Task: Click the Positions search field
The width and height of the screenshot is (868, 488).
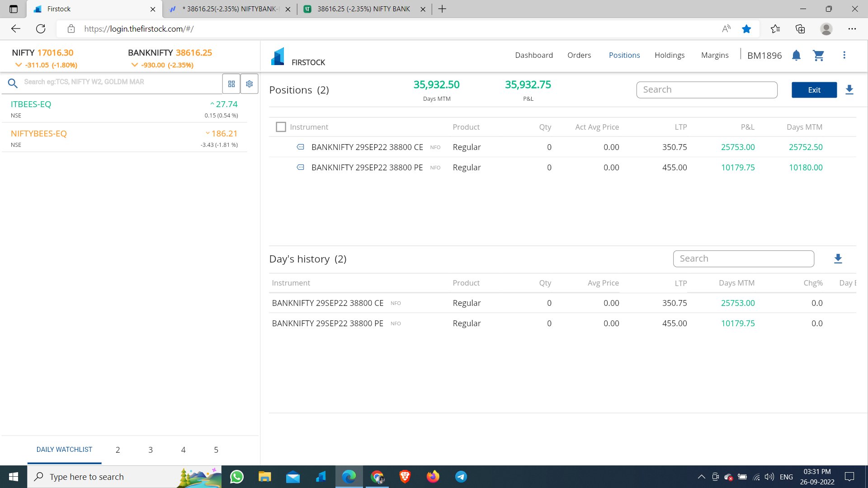Action: [707, 89]
